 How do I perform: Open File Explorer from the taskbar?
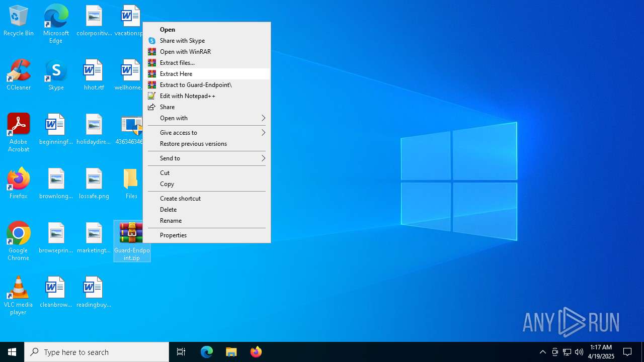coord(231,352)
